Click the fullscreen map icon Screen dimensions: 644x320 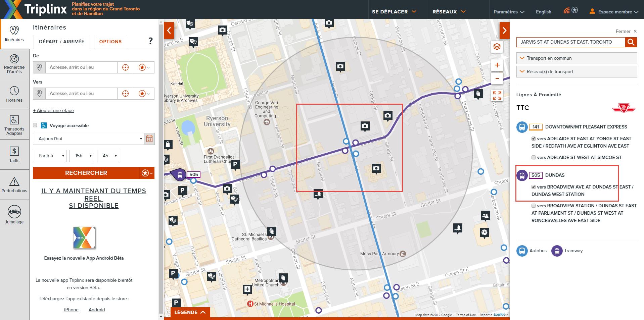point(497,96)
